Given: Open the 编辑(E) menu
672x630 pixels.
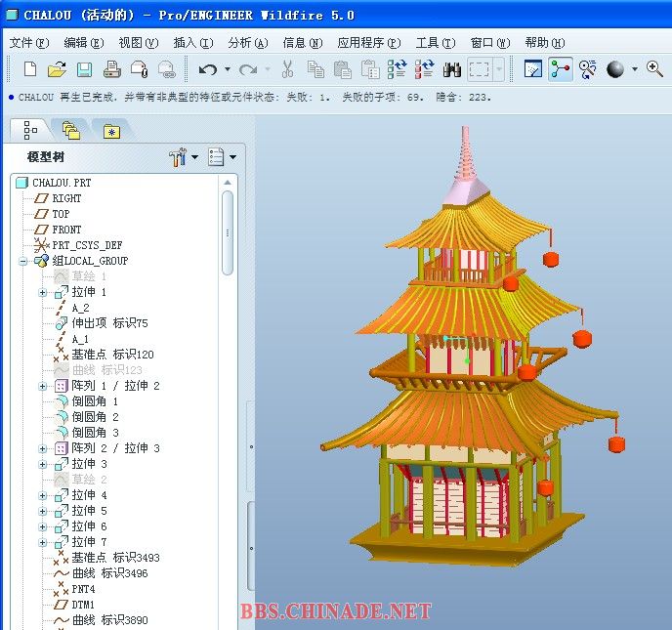Looking at the screenshot, I should (84, 43).
